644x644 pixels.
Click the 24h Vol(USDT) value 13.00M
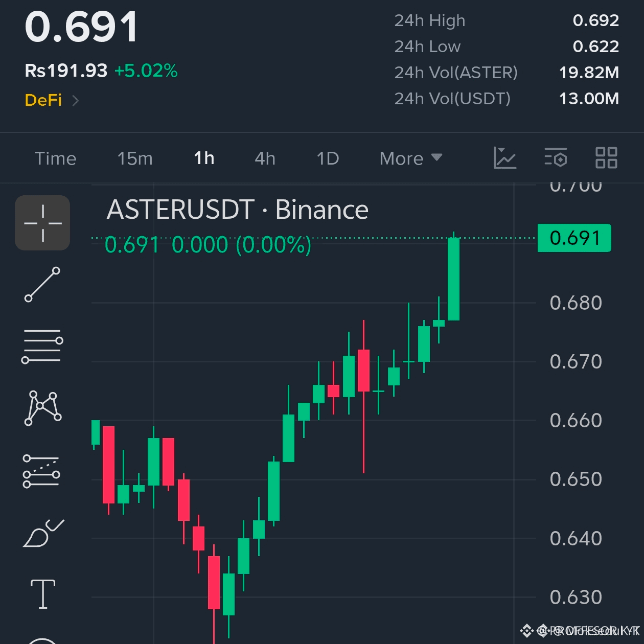point(589,99)
